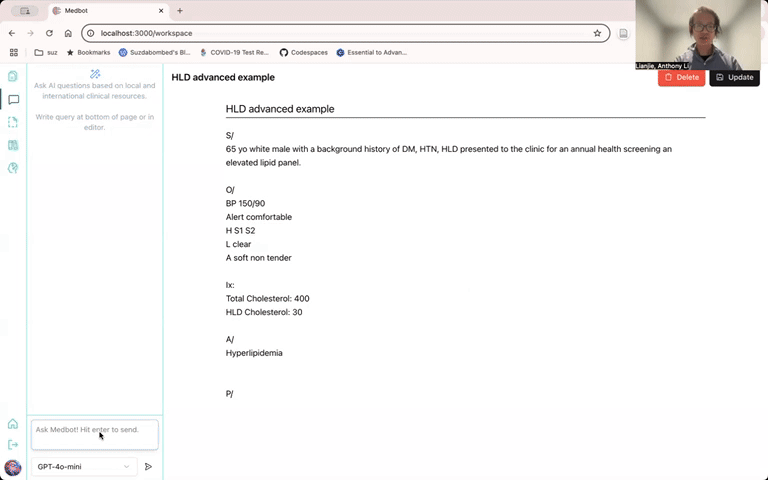Open the user avatar at the sidebar bottom
768x480 pixels.
(13, 467)
